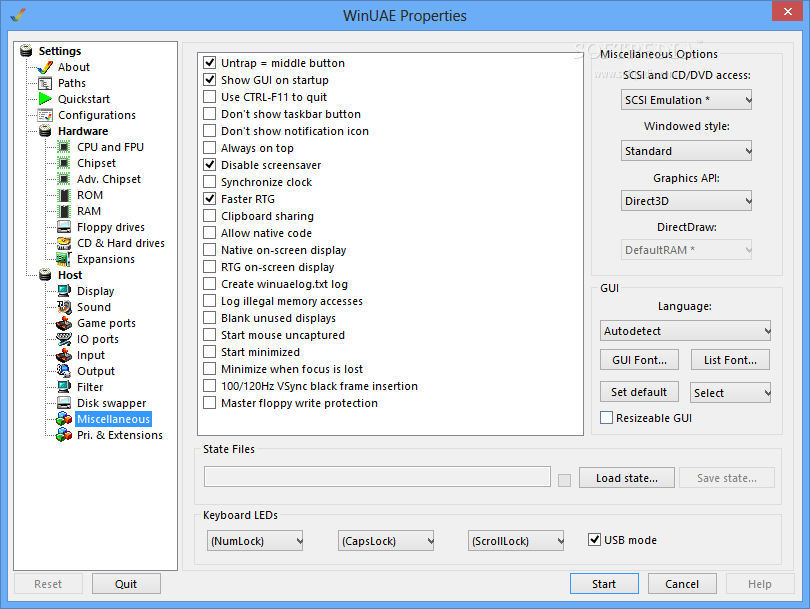The image size is (810, 609).
Task: Click the Disk swapper icon
Action: [x=64, y=403]
